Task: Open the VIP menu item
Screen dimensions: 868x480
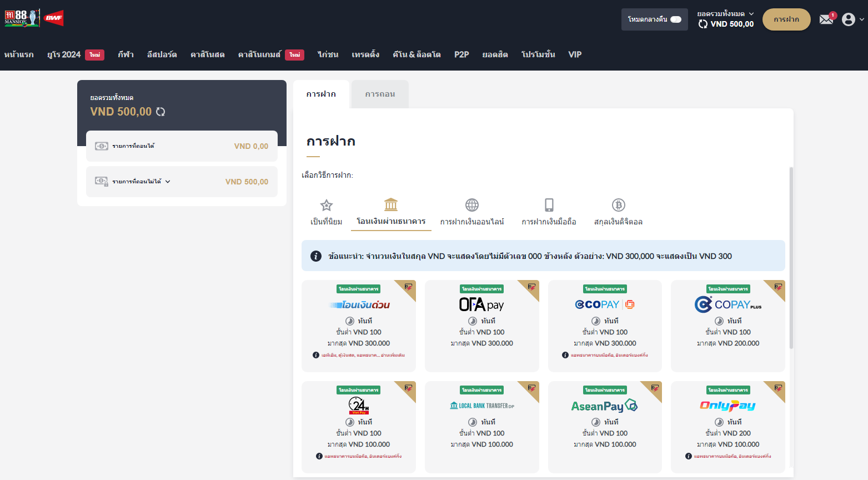Action: tap(575, 54)
